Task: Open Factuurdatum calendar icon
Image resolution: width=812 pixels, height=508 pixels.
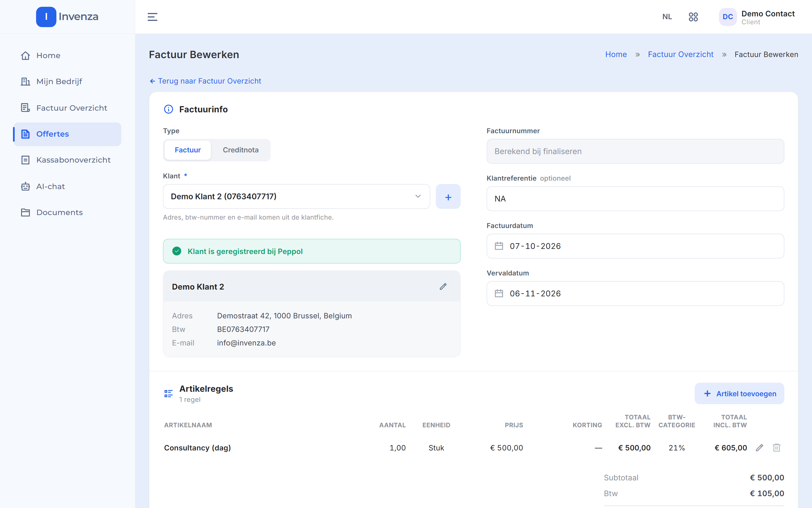Action: tap(499, 246)
